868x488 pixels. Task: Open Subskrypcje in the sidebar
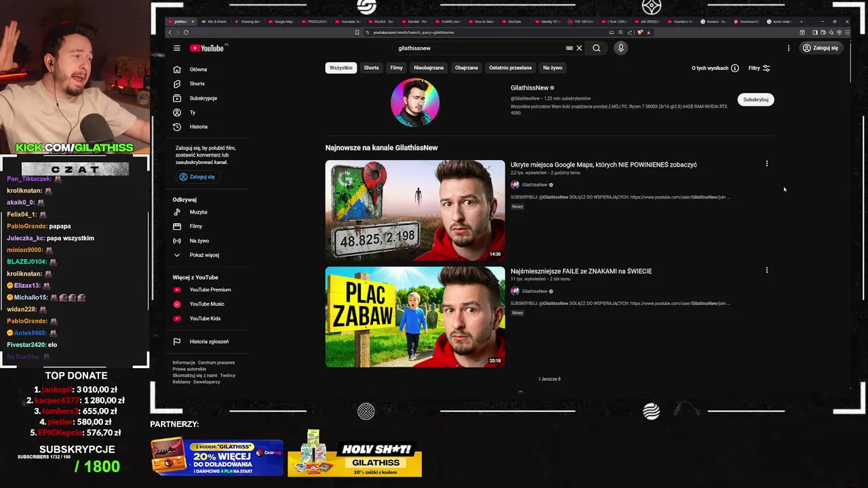pos(208,98)
